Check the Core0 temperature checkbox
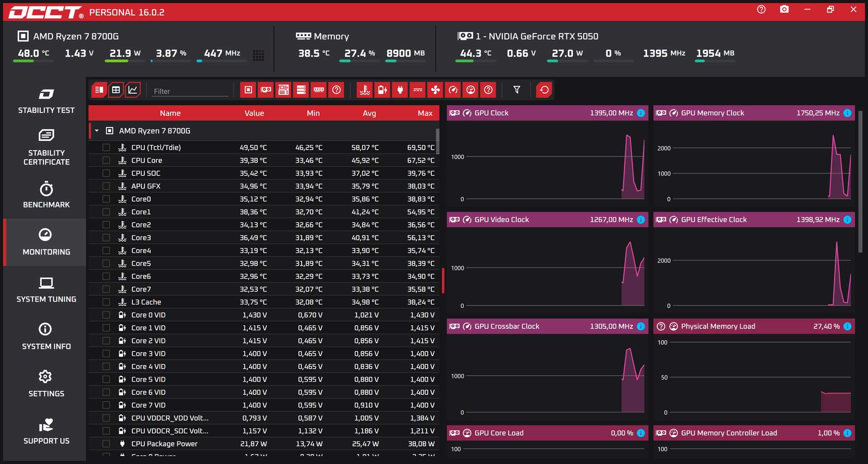868x464 pixels. coord(106,199)
